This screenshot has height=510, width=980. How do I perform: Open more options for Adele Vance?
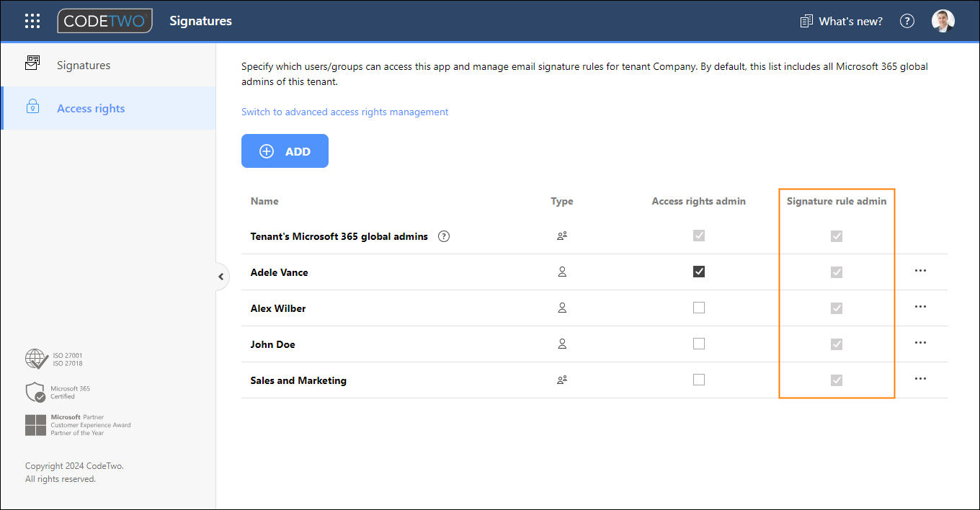coord(919,271)
